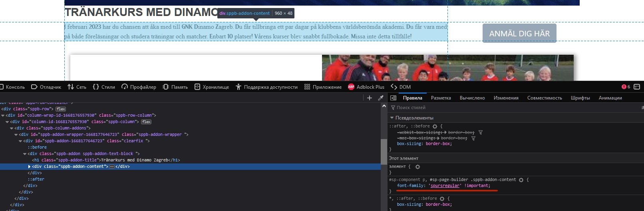Image resolution: width=644 pixels, height=211 pixels.
Task: Collapse the Псевдоэлементы section
Action: [392, 118]
